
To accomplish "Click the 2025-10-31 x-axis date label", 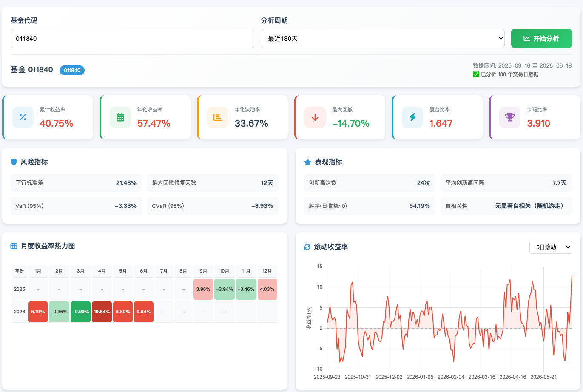I will [x=358, y=377].
